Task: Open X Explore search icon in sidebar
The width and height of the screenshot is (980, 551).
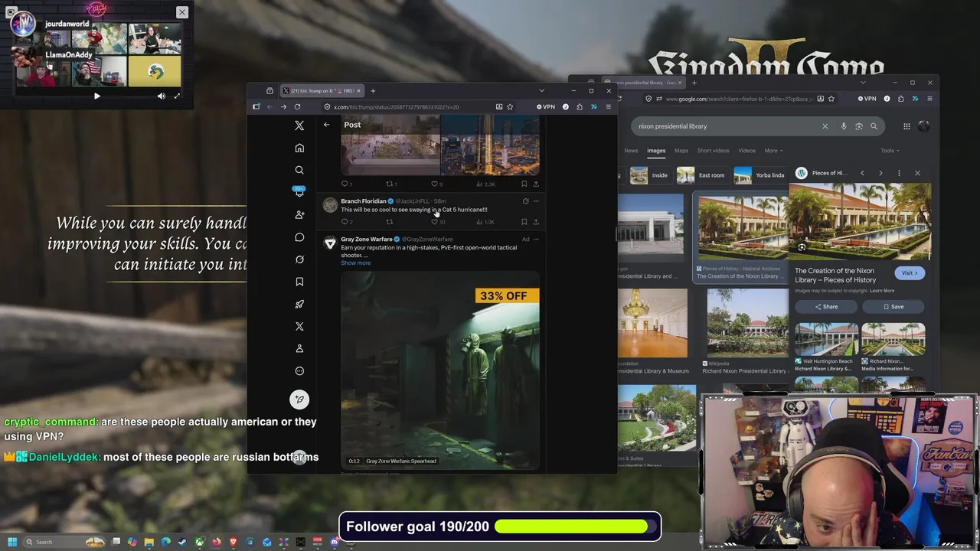Action: [x=299, y=170]
